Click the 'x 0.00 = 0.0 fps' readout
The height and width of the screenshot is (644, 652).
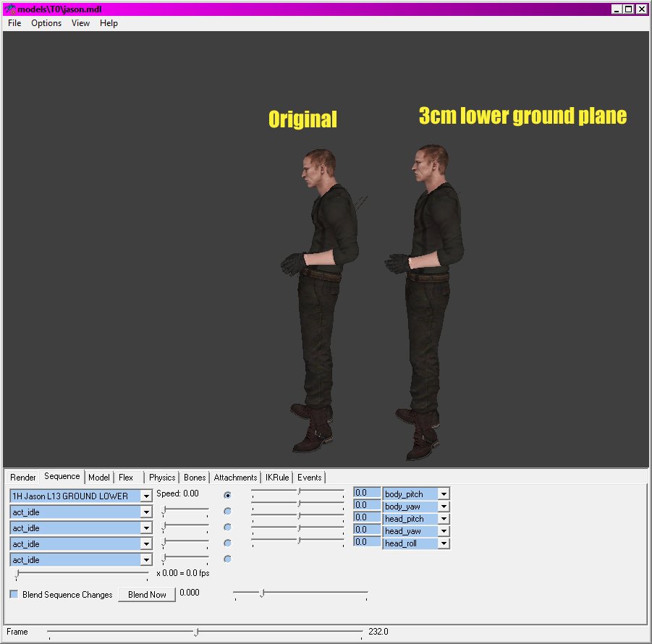point(183,573)
